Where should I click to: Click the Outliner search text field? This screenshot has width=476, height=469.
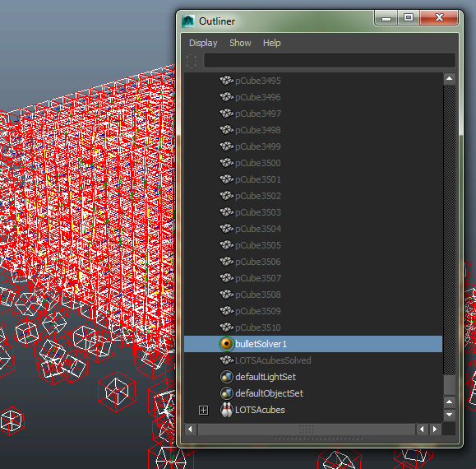point(330,60)
